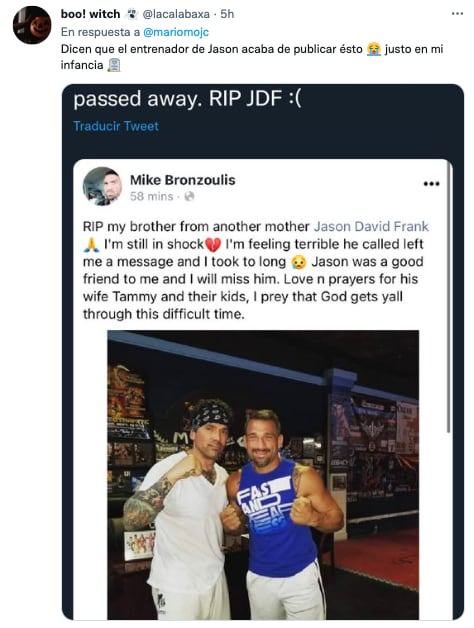Click the broken heart emoji in the post

(213, 245)
